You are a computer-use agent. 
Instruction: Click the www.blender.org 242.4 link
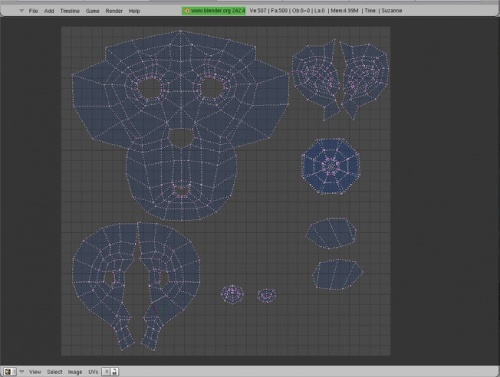(214, 11)
